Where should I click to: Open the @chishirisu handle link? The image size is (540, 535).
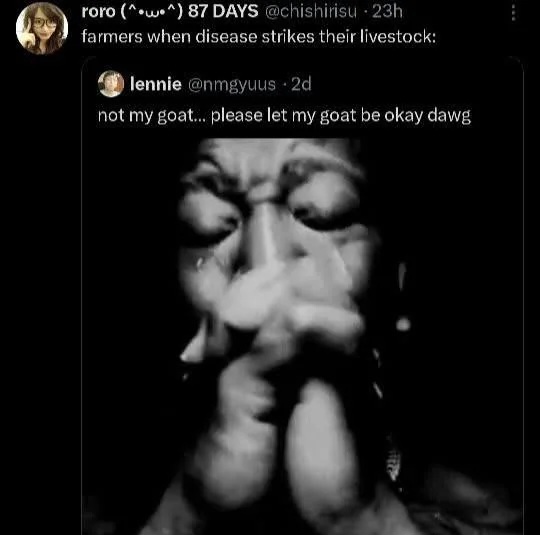pos(311,12)
